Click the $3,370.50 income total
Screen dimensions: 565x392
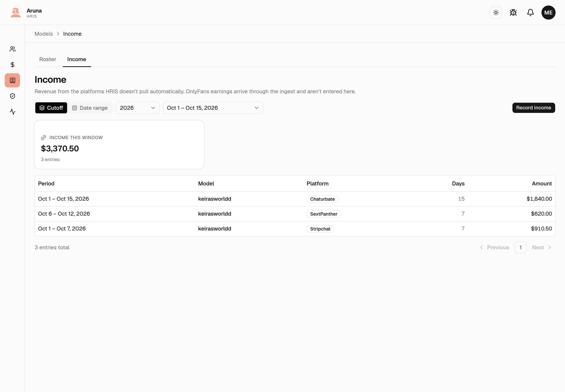coord(60,149)
